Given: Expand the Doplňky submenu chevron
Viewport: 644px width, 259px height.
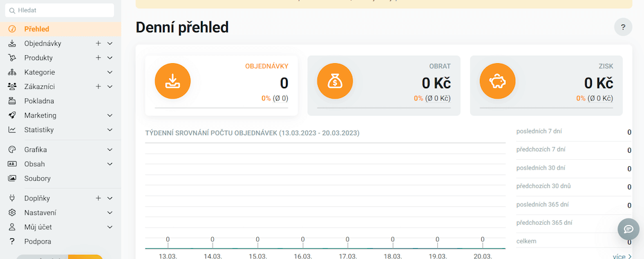Looking at the screenshot, I should 109,198.
